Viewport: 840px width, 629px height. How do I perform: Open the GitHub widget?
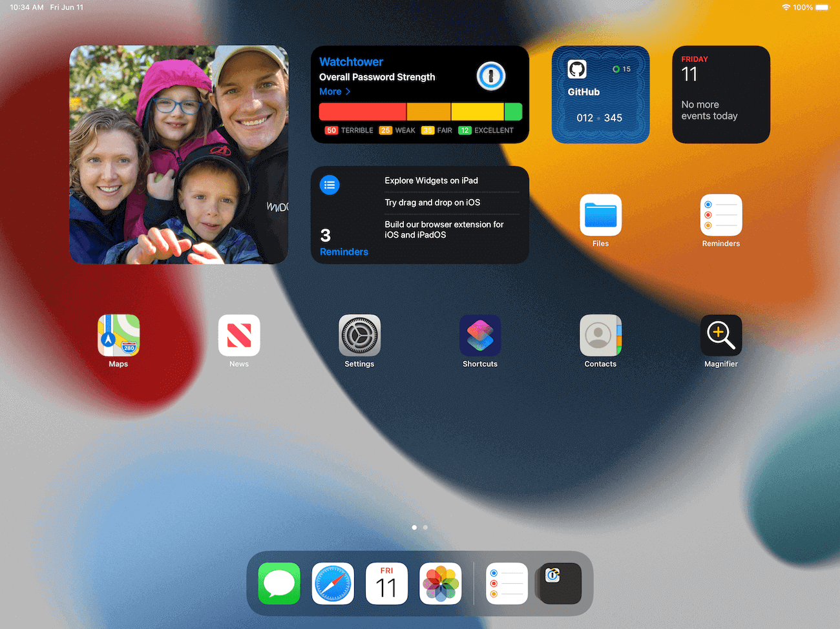click(600, 94)
